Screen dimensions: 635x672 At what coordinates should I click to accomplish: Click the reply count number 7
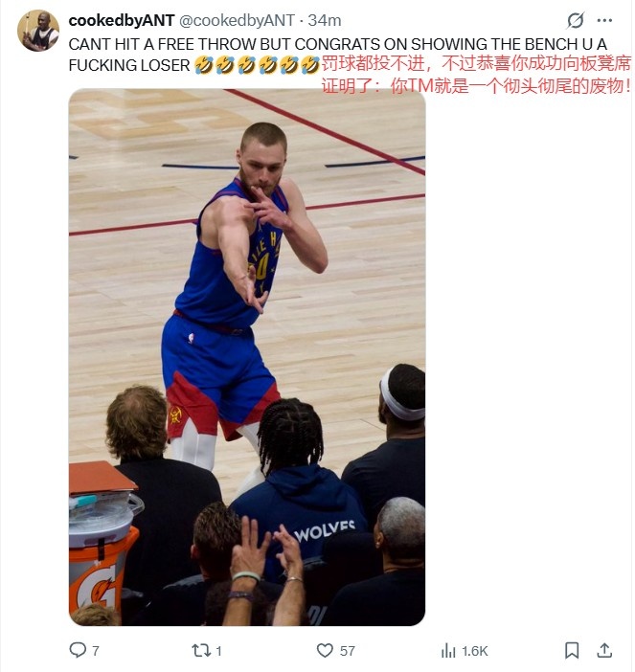click(96, 651)
